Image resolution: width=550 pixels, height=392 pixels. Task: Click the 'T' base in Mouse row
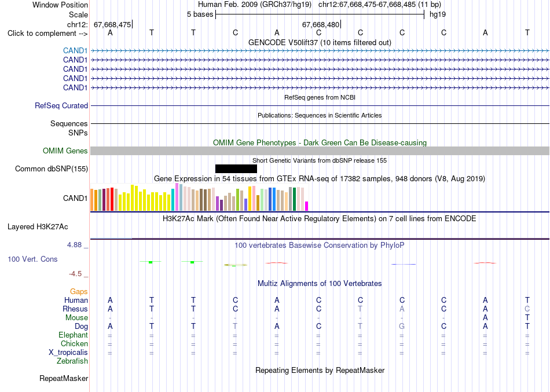click(x=527, y=318)
